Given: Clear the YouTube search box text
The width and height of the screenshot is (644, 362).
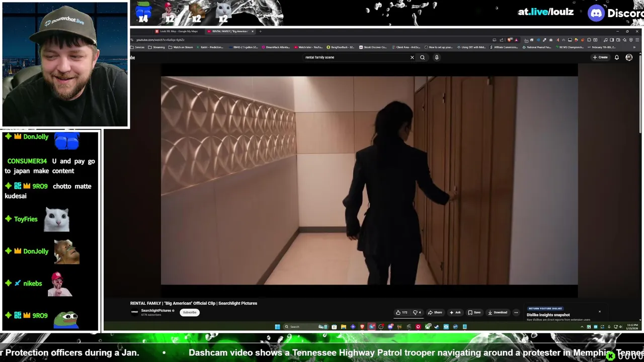Looking at the screenshot, I should [x=412, y=57].
